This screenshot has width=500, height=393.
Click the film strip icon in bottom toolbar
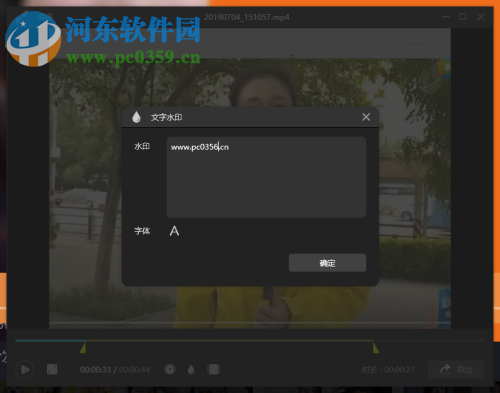point(214,369)
